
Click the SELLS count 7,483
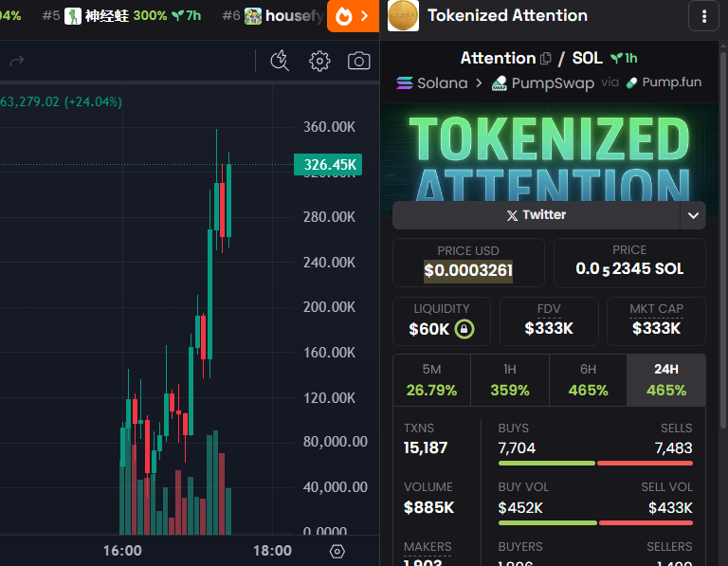pos(673,448)
